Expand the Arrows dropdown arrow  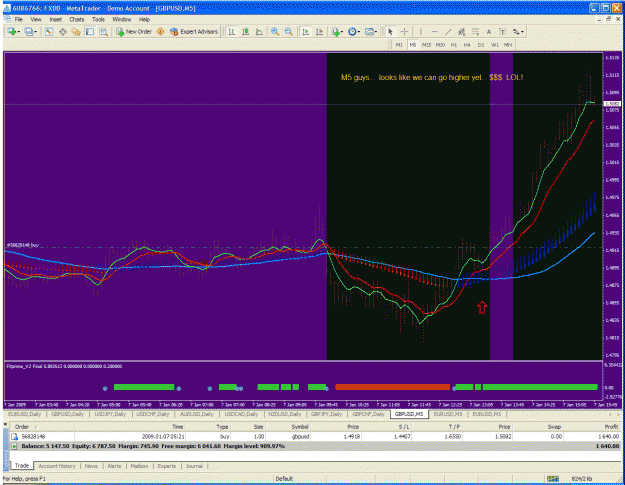[x=523, y=32]
